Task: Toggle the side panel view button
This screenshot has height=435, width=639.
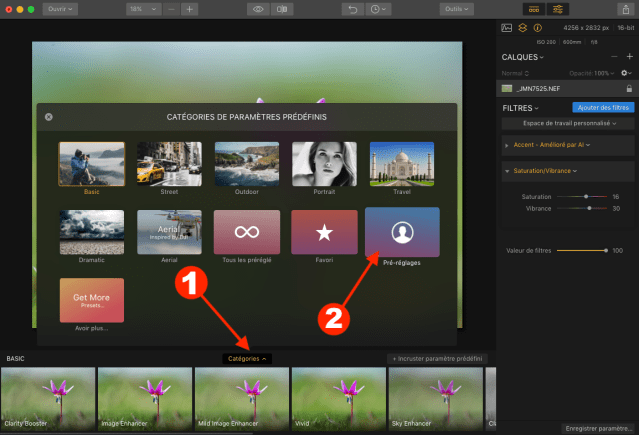Action: coord(558,9)
